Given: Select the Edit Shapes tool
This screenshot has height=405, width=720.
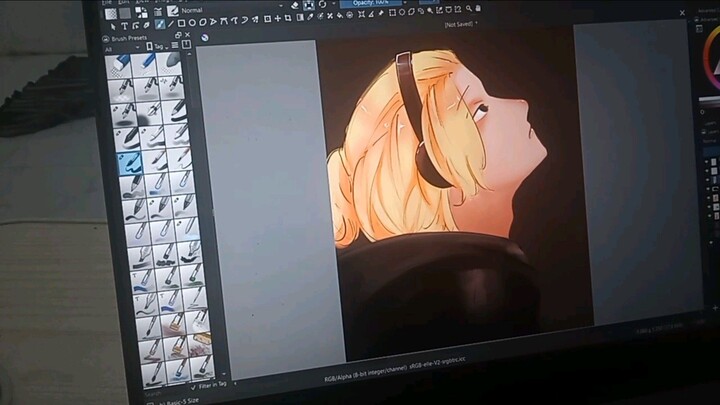Looking at the screenshot, I should pos(135,25).
